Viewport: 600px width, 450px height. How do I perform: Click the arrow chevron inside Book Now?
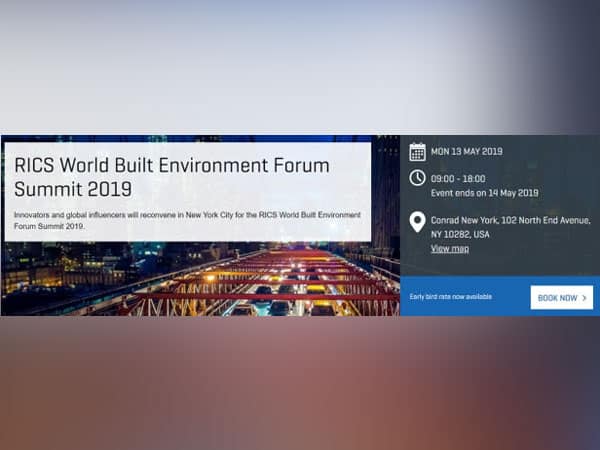tap(584, 298)
